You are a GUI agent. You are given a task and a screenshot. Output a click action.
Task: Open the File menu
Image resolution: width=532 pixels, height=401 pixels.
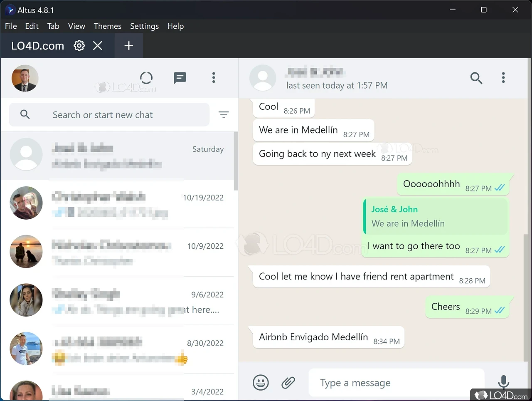pyautogui.click(x=11, y=26)
